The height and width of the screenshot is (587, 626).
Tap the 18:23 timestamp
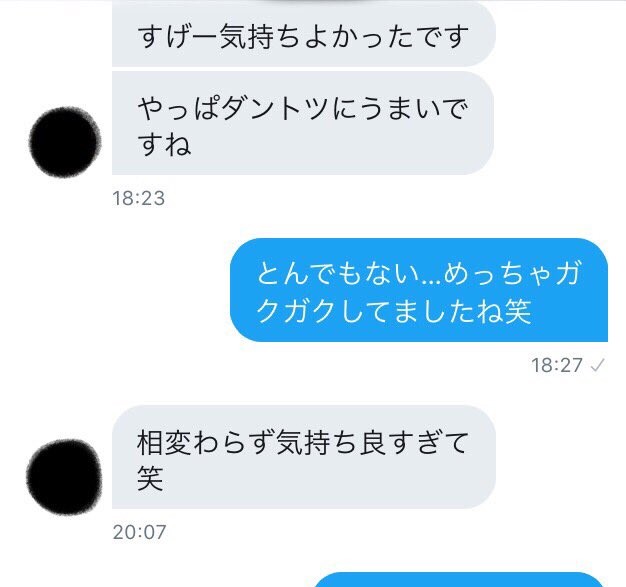point(139,198)
